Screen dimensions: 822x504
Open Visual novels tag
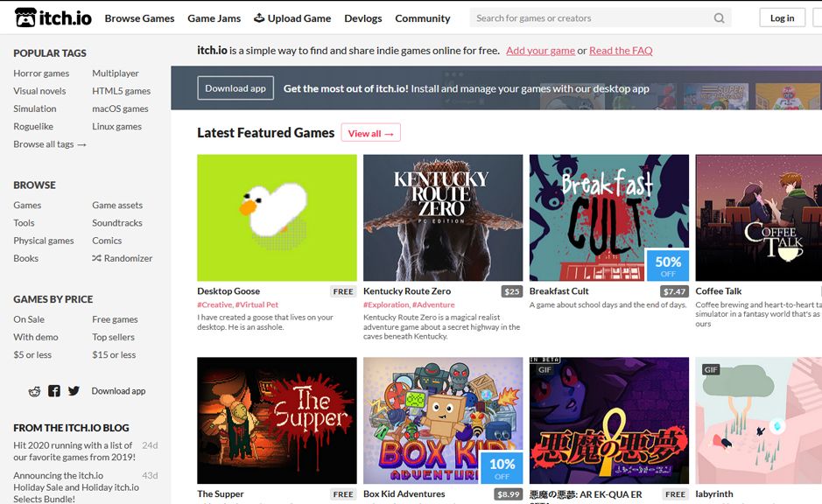40,91
